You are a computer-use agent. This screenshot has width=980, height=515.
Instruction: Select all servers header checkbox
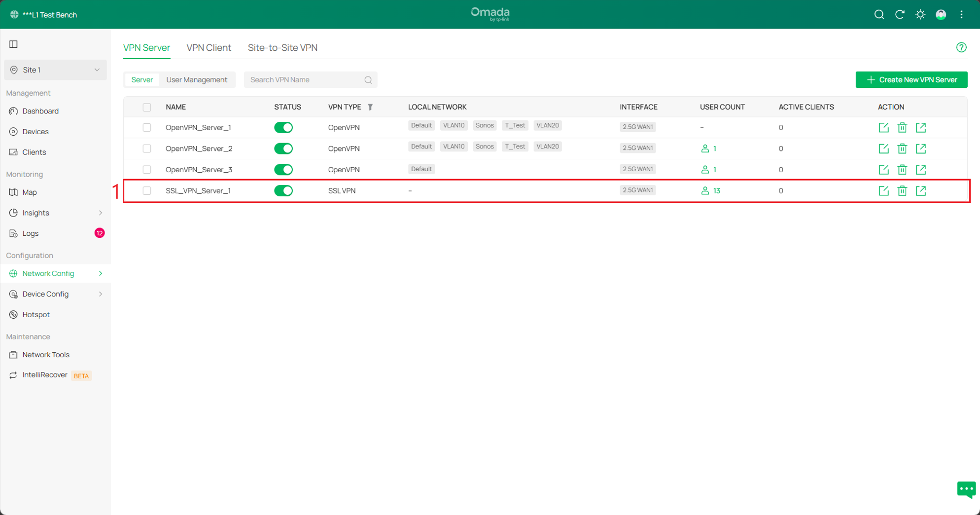click(x=147, y=107)
